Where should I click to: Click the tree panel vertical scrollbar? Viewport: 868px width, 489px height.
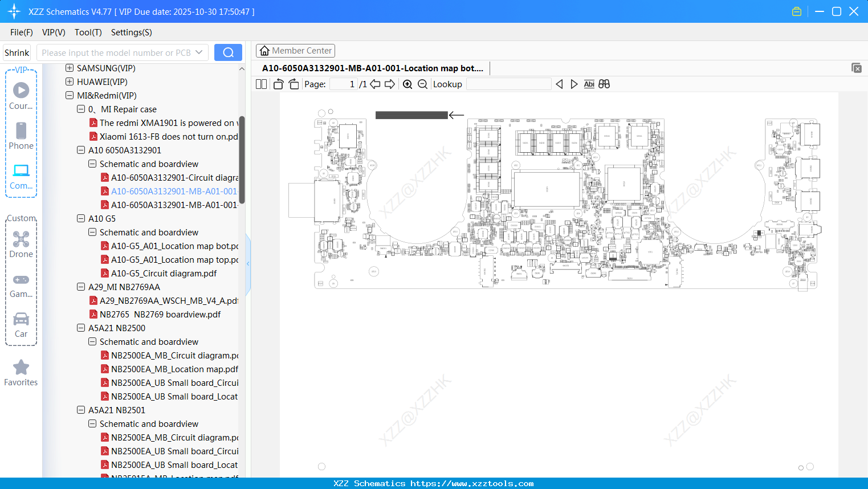tap(242, 160)
